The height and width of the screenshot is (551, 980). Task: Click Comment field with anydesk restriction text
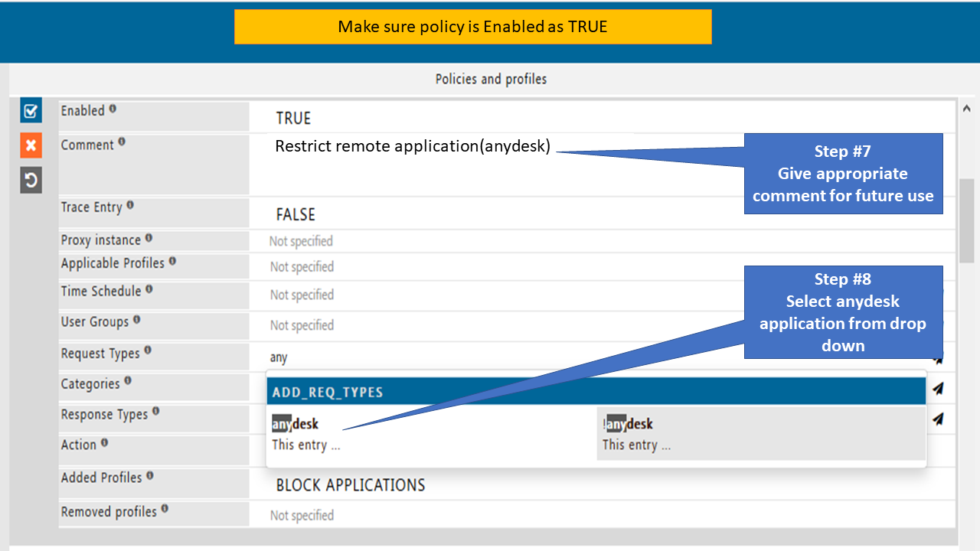[413, 146]
